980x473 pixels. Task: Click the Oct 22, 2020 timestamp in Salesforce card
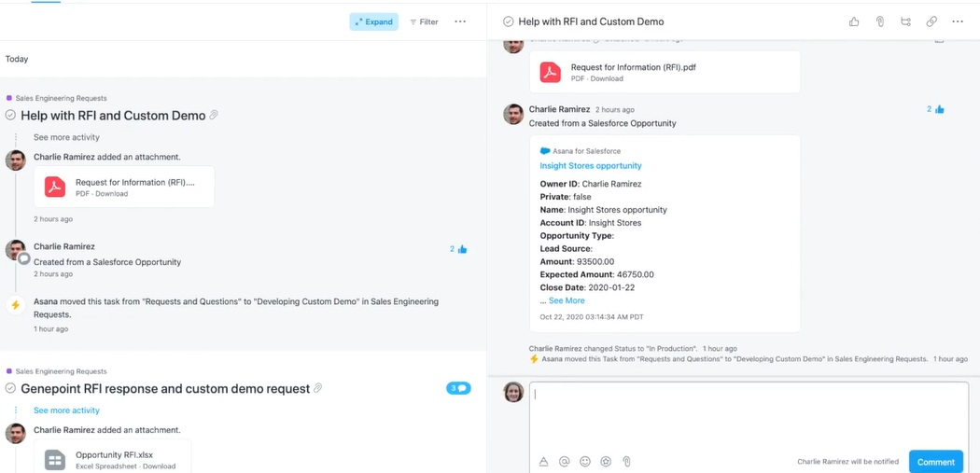[x=591, y=317]
